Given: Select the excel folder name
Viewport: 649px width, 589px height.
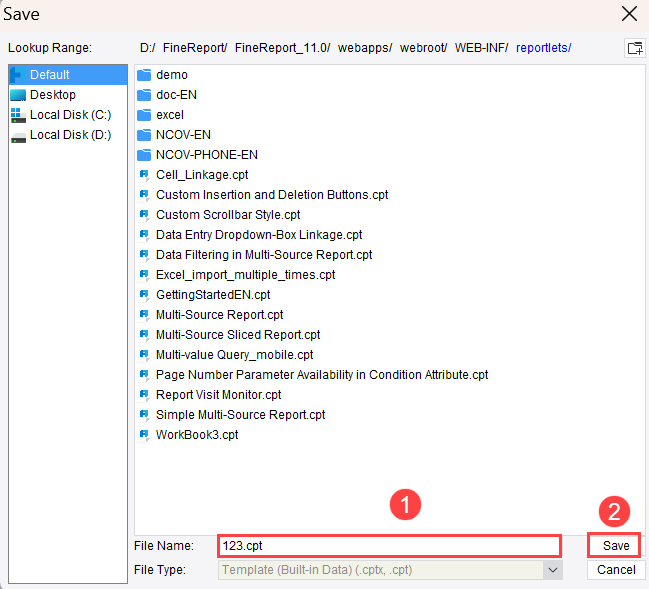Looking at the screenshot, I should point(170,115).
